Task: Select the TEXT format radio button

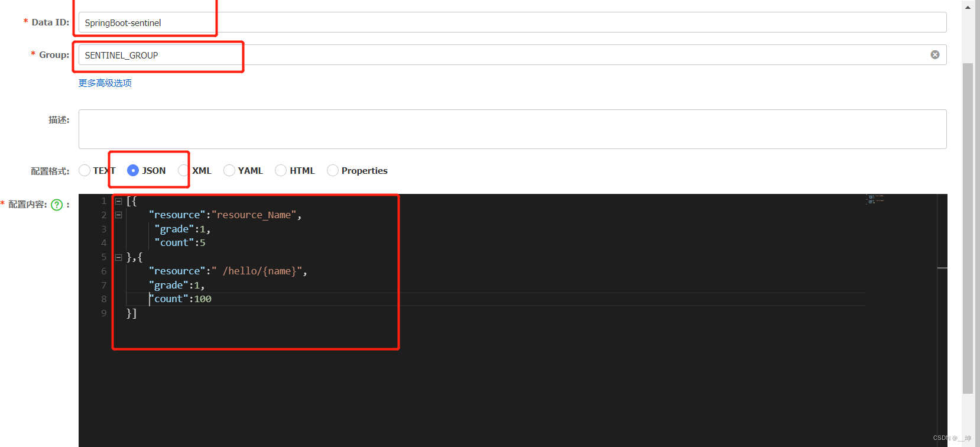Action: pyautogui.click(x=85, y=170)
